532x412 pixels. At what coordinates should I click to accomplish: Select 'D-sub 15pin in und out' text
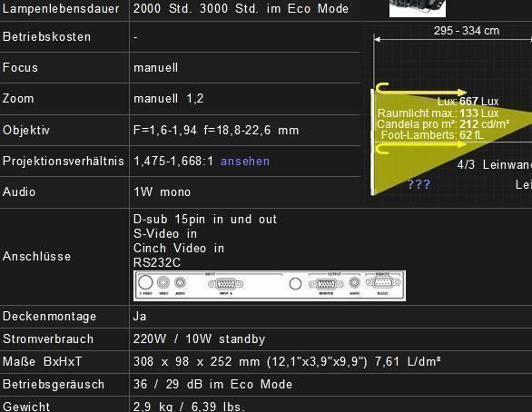click(x=205, y=220)
